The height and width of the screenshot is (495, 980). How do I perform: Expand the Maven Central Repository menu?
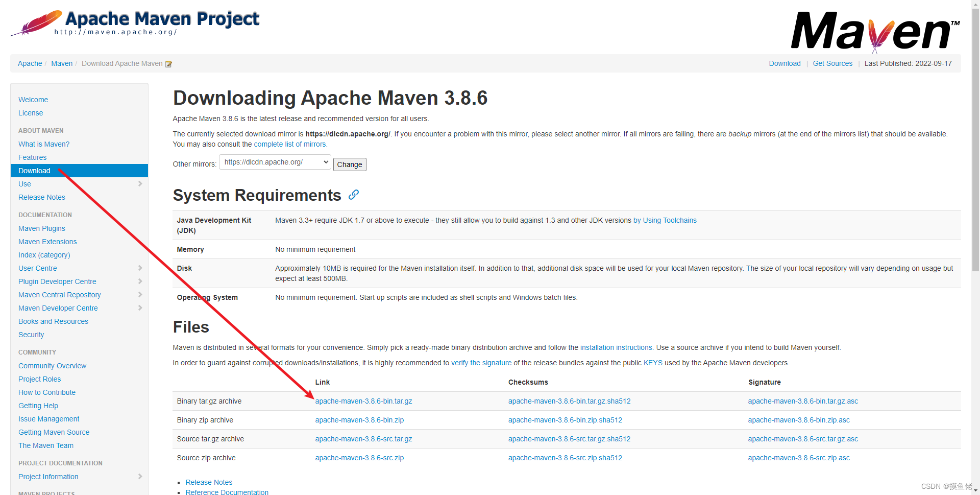point(140,294)
